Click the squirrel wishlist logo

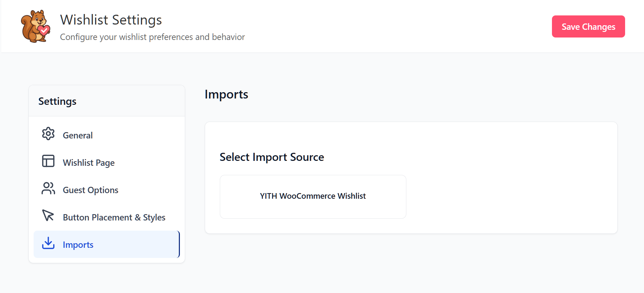(36, 27)
